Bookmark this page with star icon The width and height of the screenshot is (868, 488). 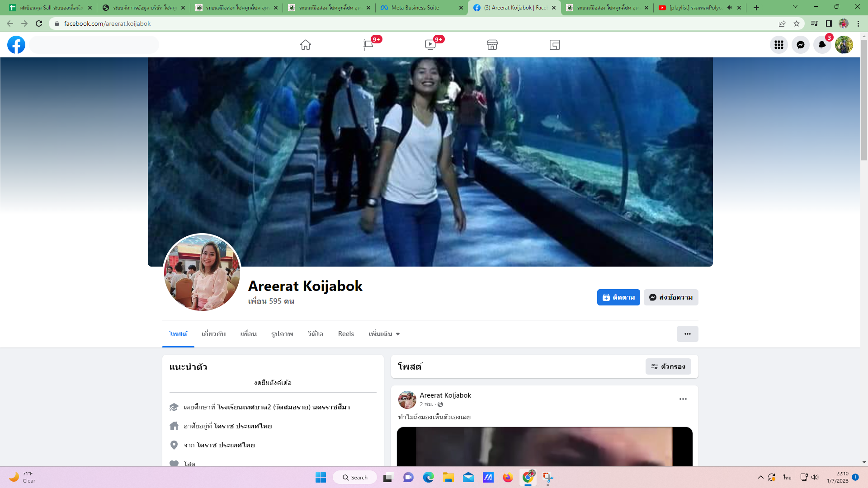click(797, 23)
